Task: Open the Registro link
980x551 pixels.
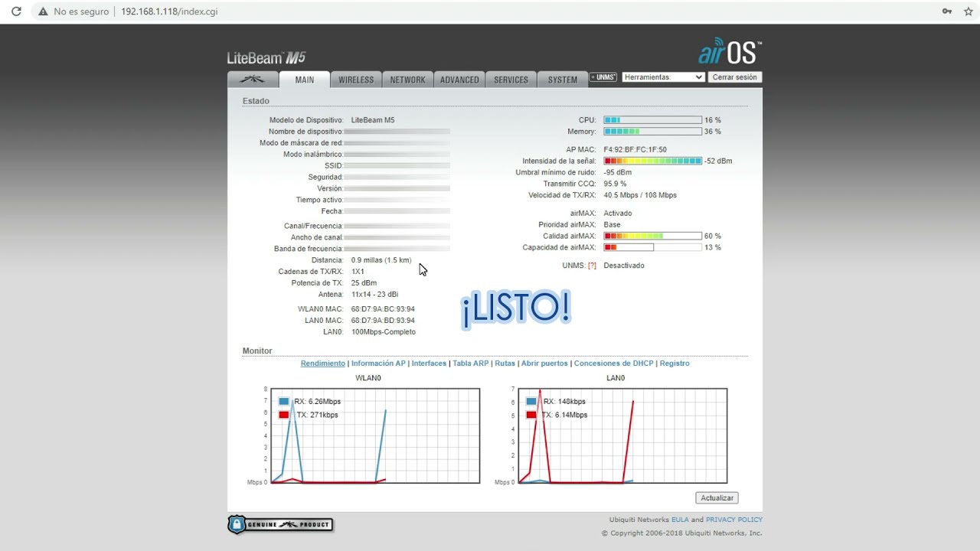Action: pos(675,364)
